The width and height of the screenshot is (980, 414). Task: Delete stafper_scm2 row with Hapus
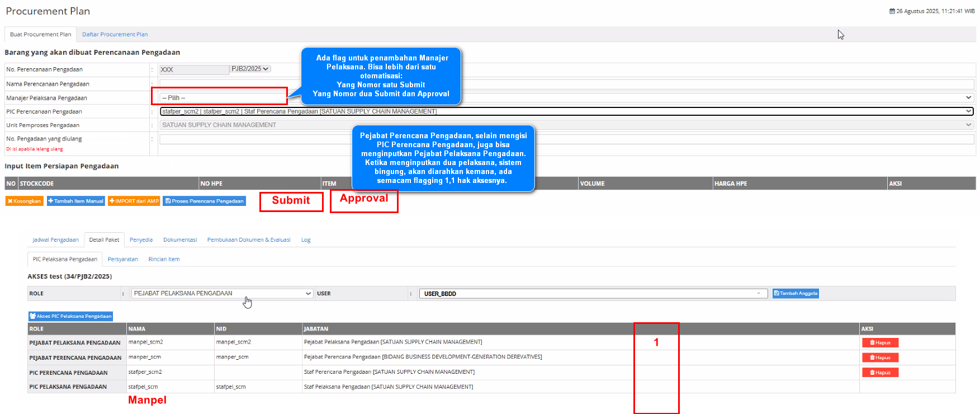[x=880, y=373]
